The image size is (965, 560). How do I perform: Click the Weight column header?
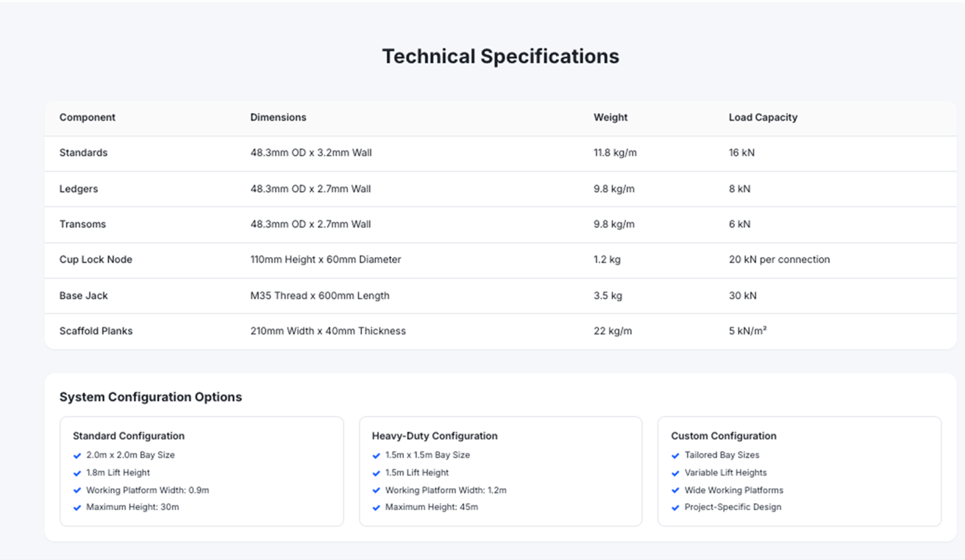point(610,118)
